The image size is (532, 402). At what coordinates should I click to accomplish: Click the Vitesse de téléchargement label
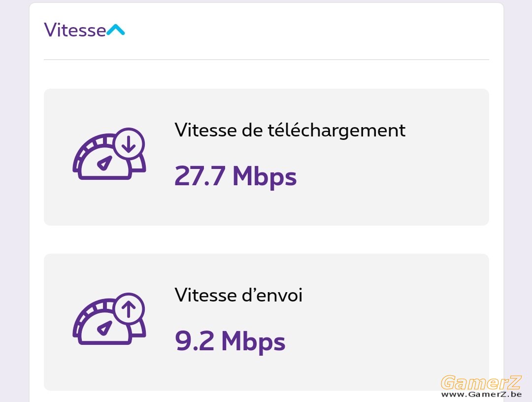pos(290,130)
